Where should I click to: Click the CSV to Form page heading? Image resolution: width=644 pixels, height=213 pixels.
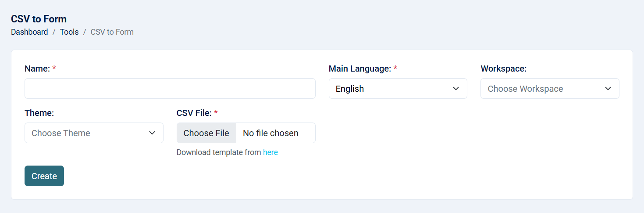tap(39, 19)
